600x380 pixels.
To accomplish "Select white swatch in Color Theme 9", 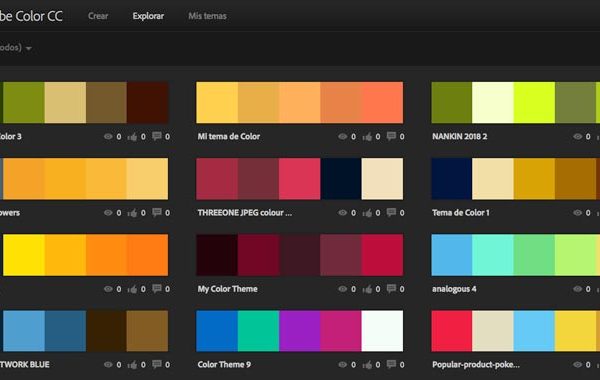I will point(382,331).
